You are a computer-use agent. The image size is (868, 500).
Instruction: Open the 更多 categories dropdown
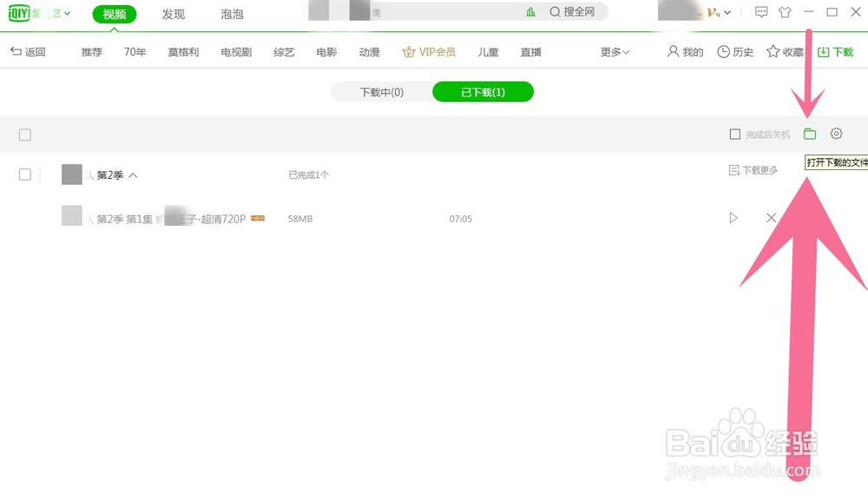[x=612, y=51]
